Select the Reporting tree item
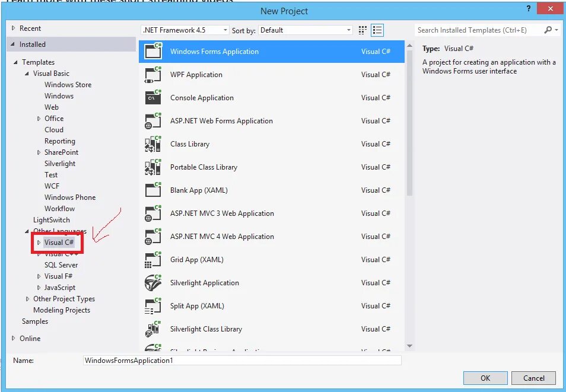This screenshot has height=392, width=566. (59, 141)
